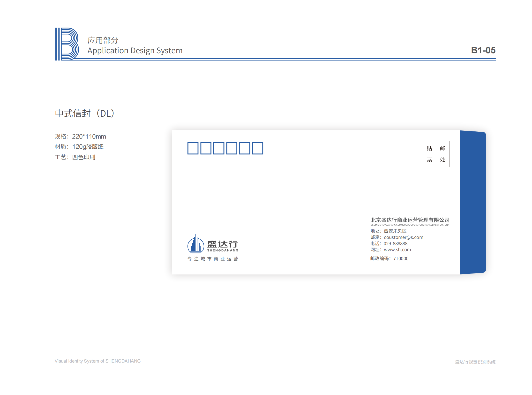The height and width of the screenshot is (395, 532).
Task: Click the last postal code box
Action: point(257,148)
